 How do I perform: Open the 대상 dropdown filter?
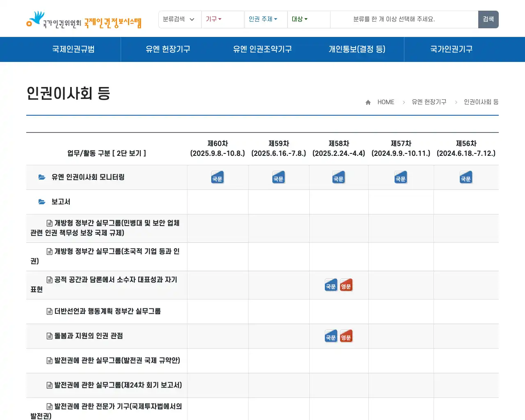pyautogui.click(x=299, y=19)
